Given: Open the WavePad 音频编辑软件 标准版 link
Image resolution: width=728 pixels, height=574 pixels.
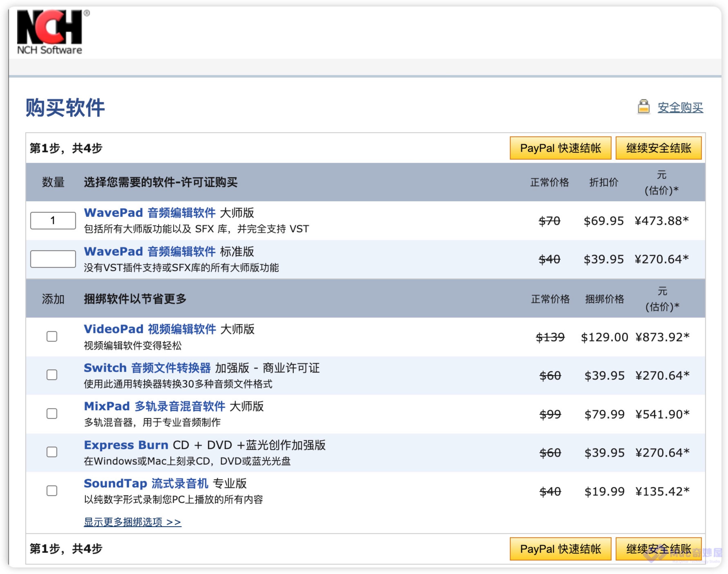Looking at the screenshot, I should 150,251.
